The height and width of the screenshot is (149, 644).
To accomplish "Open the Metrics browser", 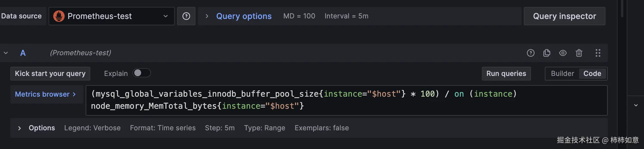I will coord(45,94).
